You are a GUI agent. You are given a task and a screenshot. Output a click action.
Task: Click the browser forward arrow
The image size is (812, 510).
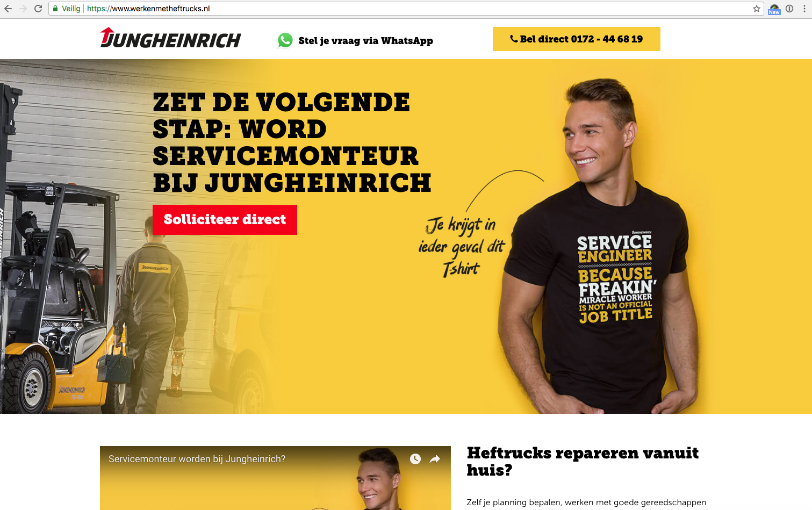23,9
